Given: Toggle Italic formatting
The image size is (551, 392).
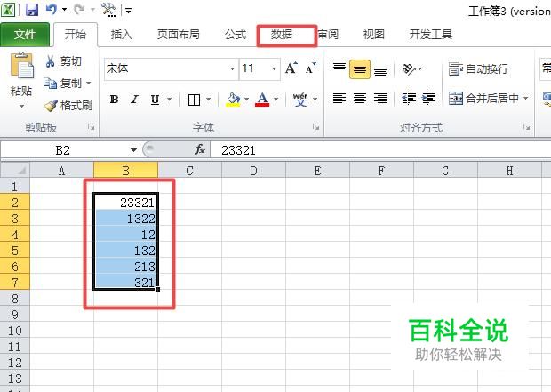Looking at the screenshot, I should [x=134, y=100].
